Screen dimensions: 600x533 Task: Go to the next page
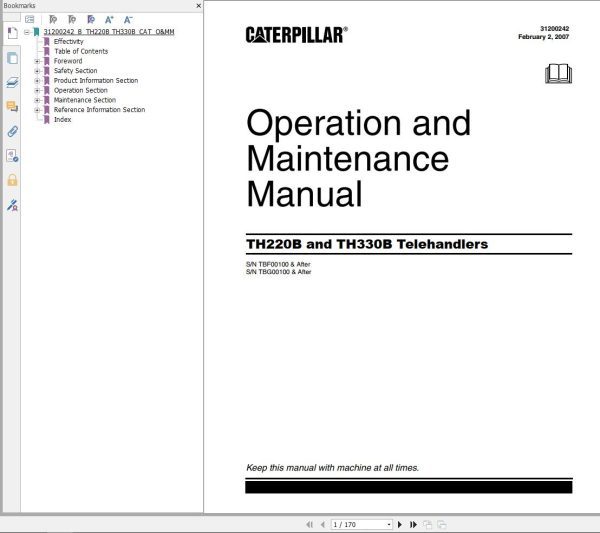click(x=400, y=524)
